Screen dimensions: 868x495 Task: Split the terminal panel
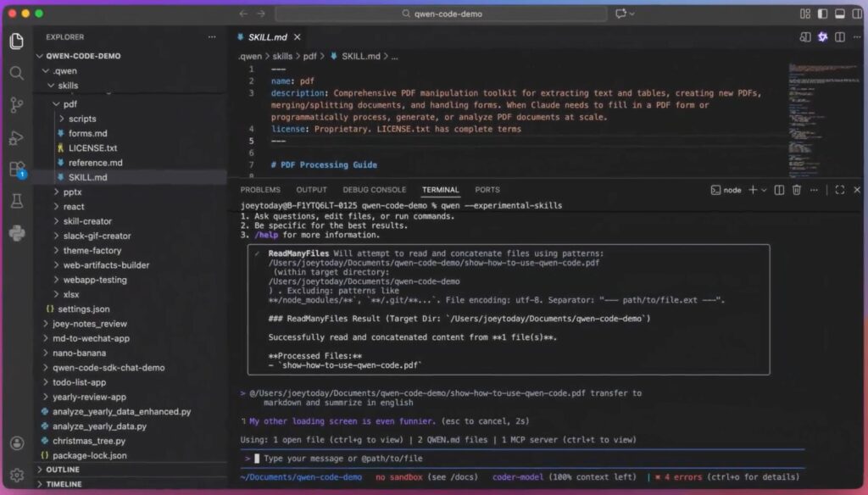coord(779,190)
